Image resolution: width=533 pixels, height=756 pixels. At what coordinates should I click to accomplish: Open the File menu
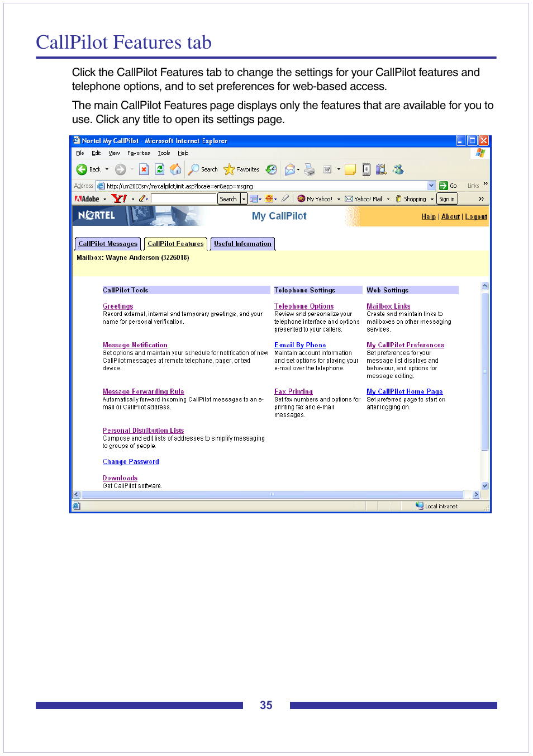(x=80, y=153)
